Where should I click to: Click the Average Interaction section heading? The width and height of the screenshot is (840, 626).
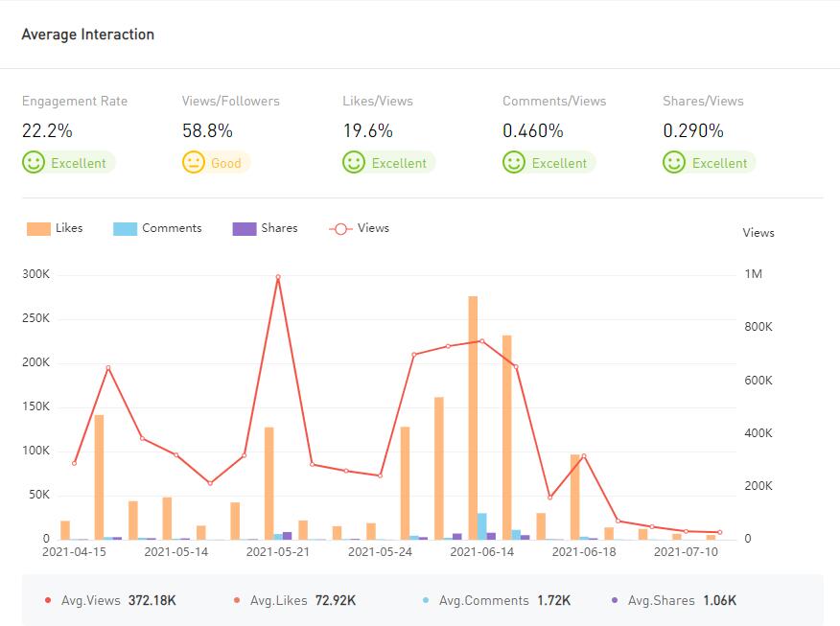[87, 35]
